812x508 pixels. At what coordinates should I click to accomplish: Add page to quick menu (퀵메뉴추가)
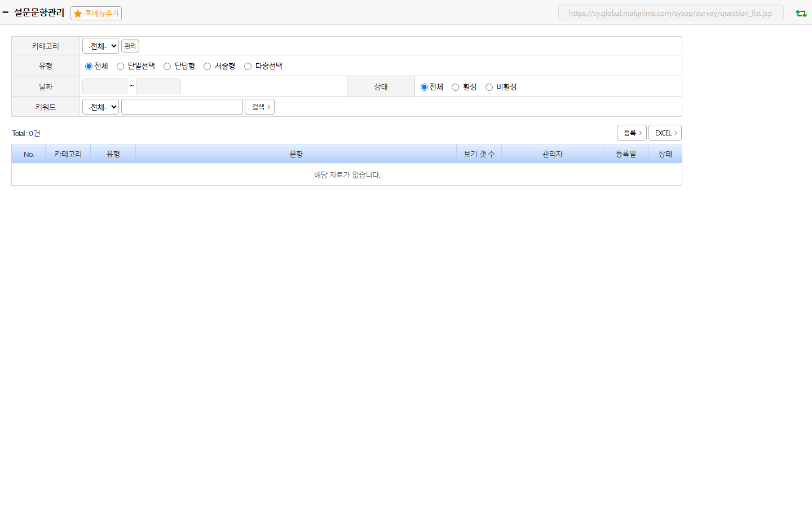96,13
